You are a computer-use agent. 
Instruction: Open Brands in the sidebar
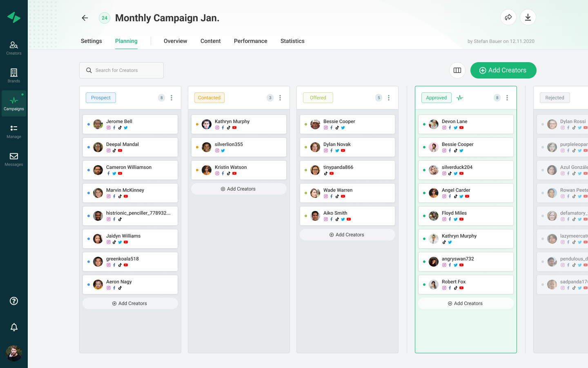14,76
